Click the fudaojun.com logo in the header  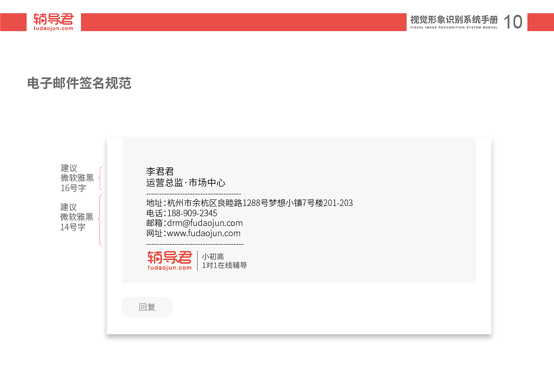pyautogui.click(x=53, y=22)
